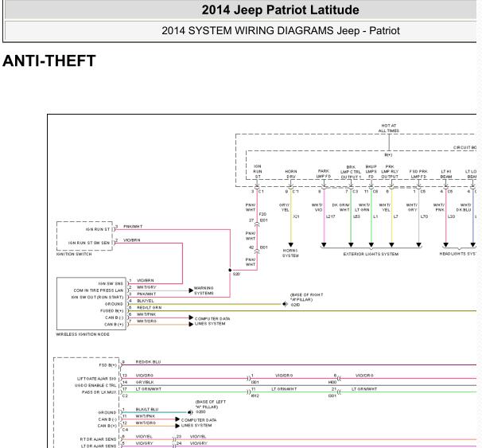Screen dimensions: 482x448
Task: Click the LT HI BEAM output label
Action: (x=446, y=174)
